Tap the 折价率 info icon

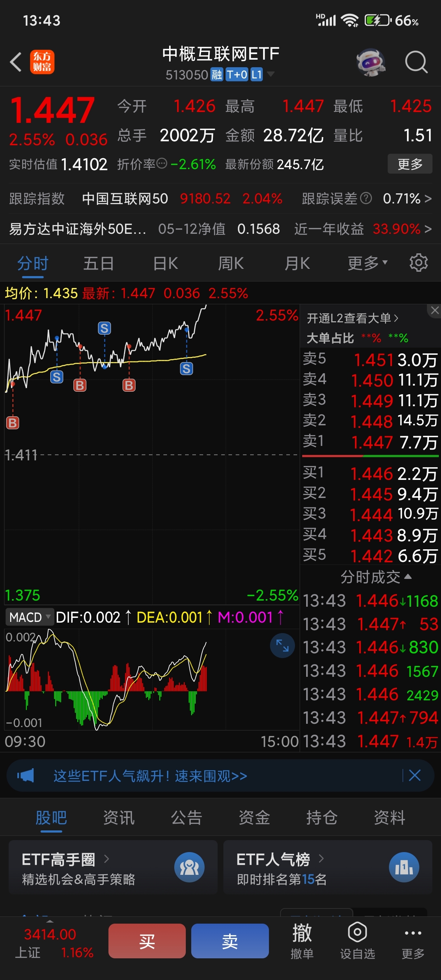[x=162, y=164]
